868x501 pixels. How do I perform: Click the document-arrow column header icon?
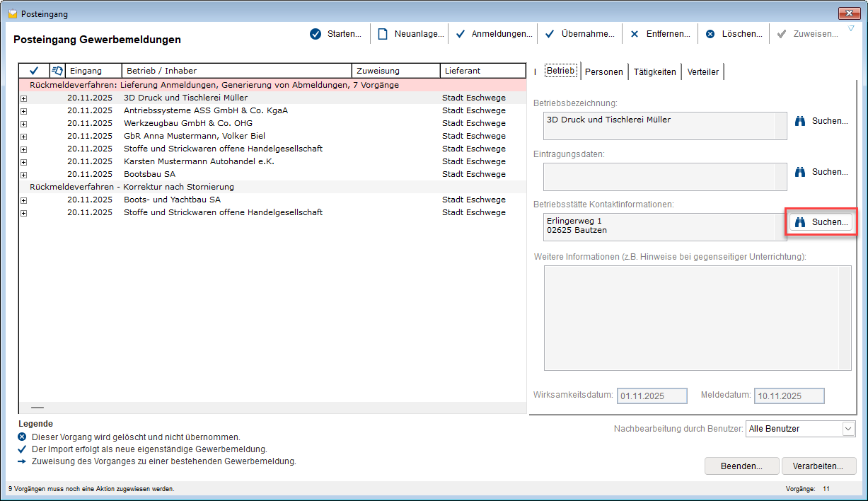click(x=57, y=70)
